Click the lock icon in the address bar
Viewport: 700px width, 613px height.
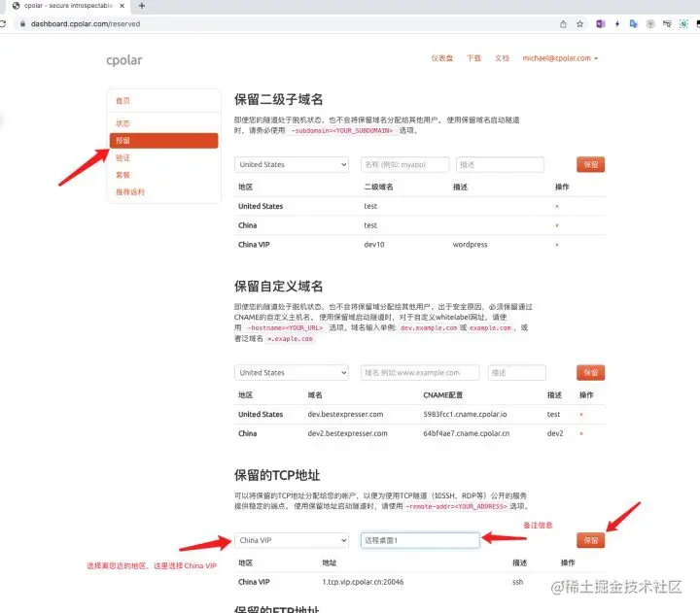point(22,24)
